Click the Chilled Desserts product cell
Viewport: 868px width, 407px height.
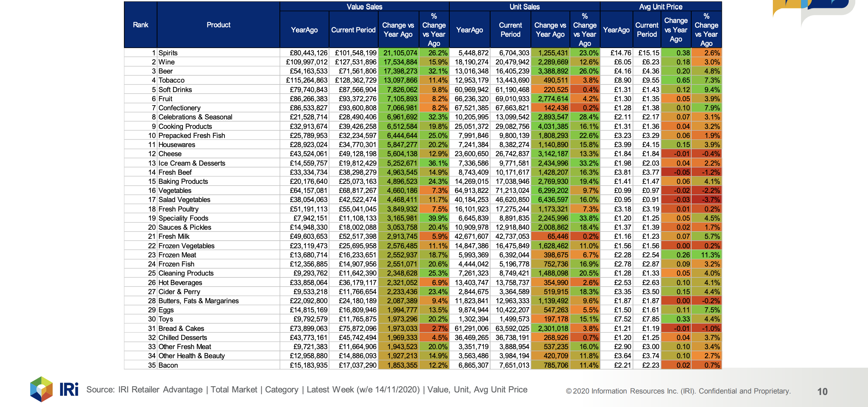coord(218,337)
